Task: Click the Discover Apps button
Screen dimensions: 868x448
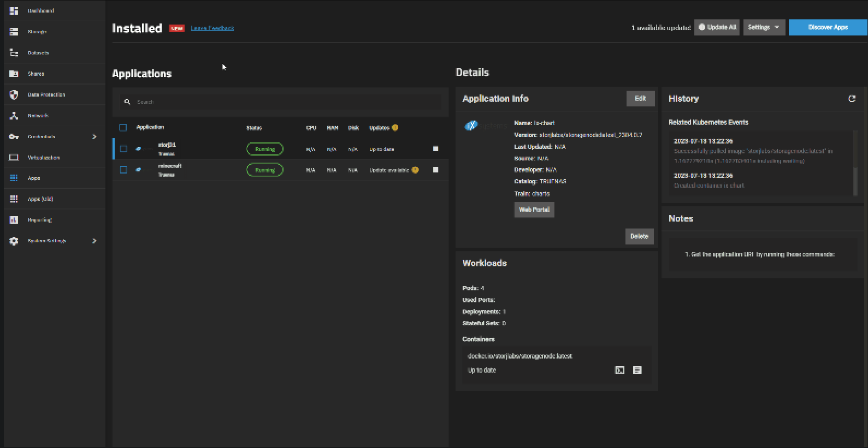Action: (x=828, y=27)
